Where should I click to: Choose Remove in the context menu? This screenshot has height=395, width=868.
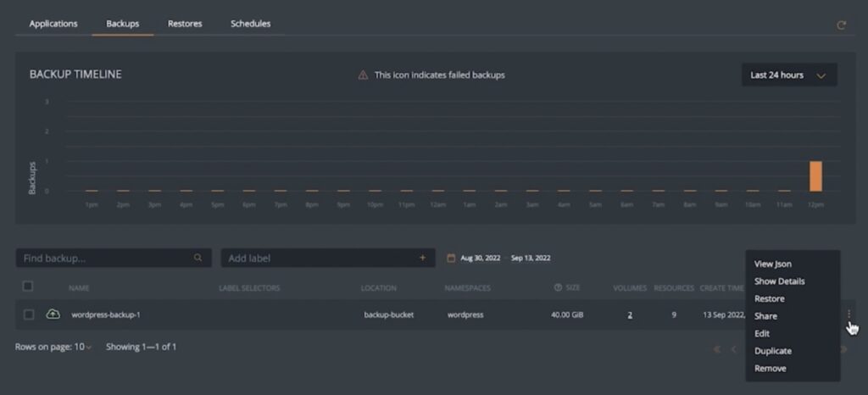pyautogui.click(x=770, y=368)
